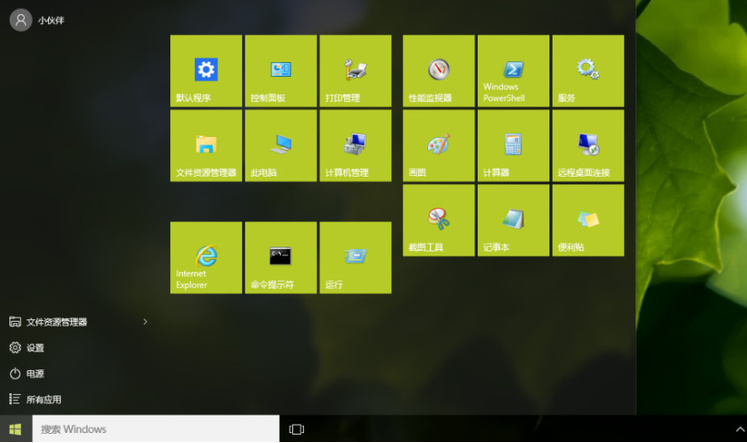Click the 小伙伴 user account button

click(x=37, y=20)
